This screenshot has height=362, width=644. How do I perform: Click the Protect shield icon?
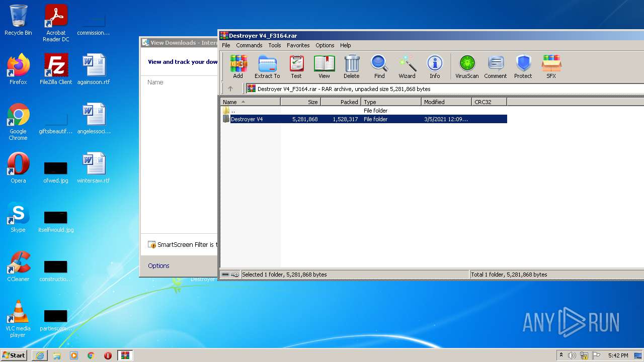(523, 67)
